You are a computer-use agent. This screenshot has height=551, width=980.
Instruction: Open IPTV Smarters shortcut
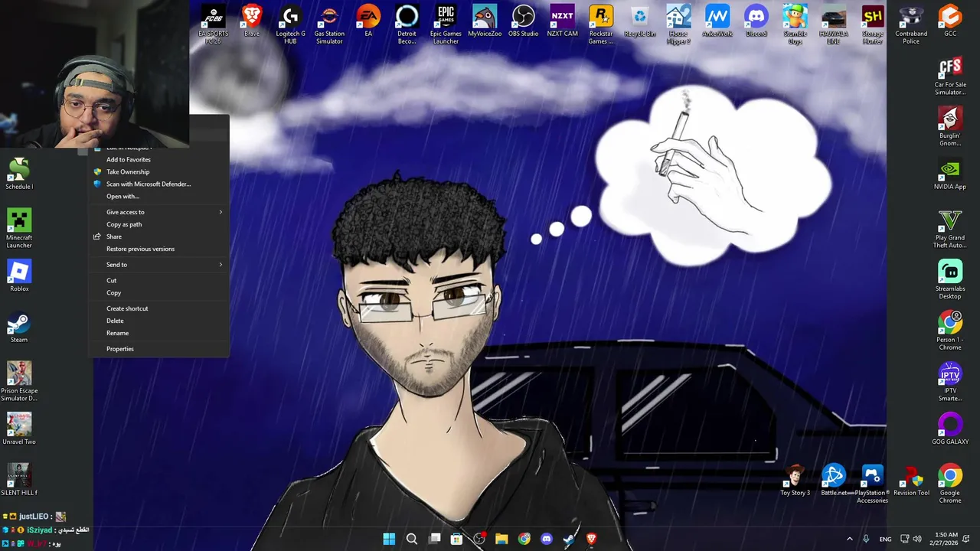click(x=950, y=382)
